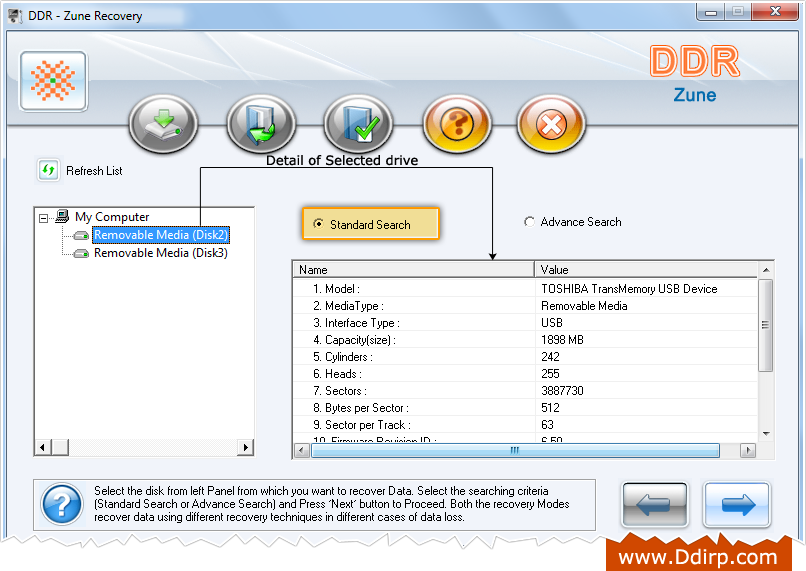Open help via orange question mark icon
The width and height of the screenshot is (806, 571).
tap(457, 124)
